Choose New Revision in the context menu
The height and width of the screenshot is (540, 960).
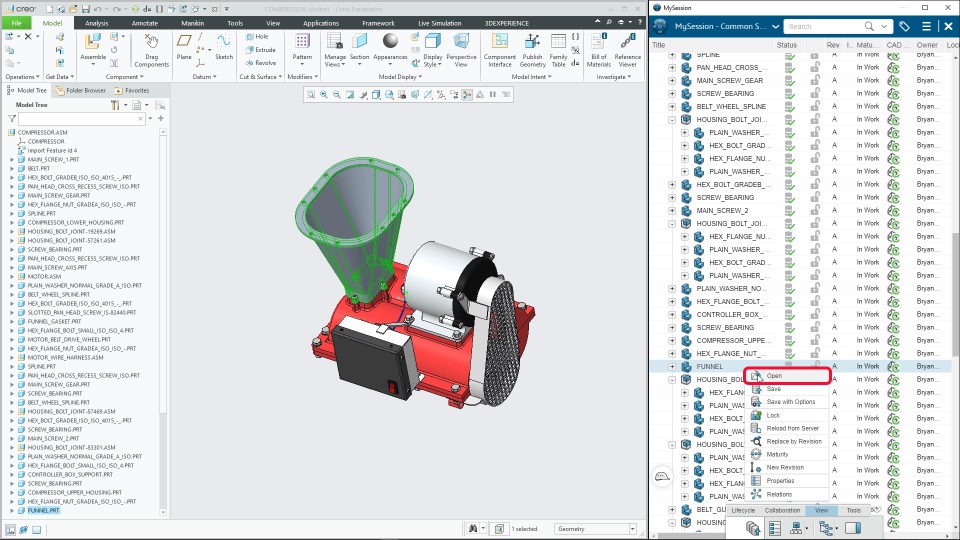click(785, 468)
